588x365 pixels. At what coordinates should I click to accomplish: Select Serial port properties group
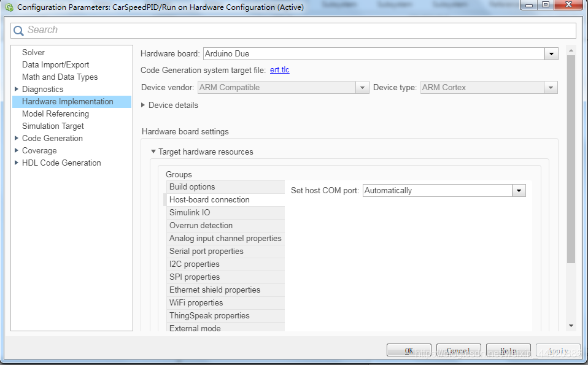coord(225,252)
